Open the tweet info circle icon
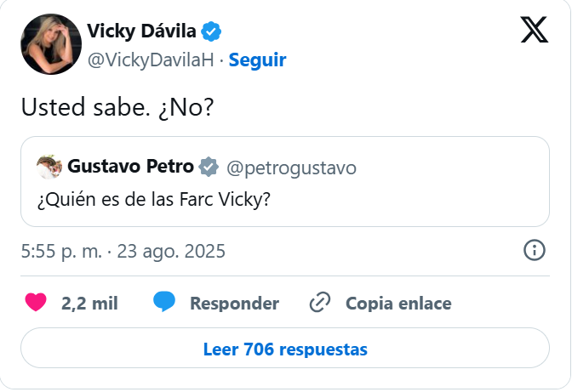 click(534, 252)
